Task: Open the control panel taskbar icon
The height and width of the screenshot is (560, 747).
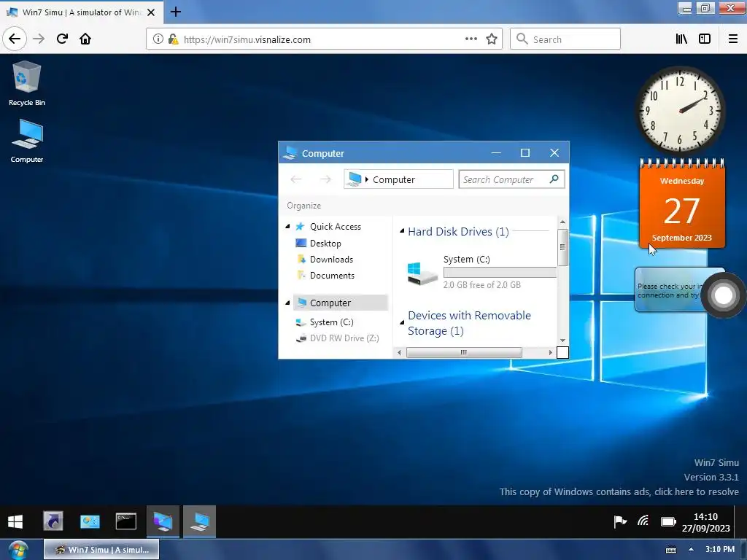Action: click(90, 521)
